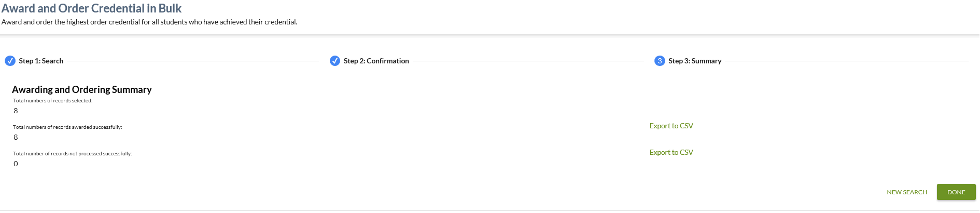Select the Step 2: Confirmation step label
This screenshot has width=980, height=213.
376,61
